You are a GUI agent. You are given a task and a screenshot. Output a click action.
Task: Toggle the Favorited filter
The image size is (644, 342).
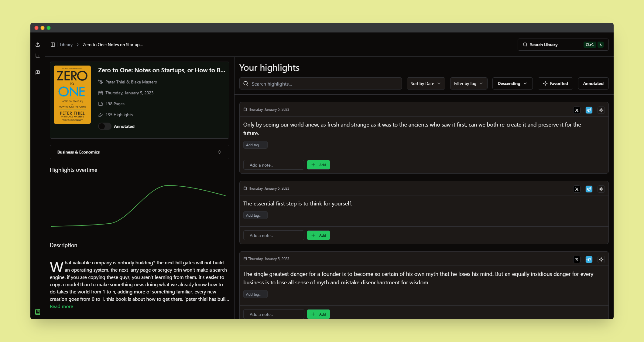point(555,83)
